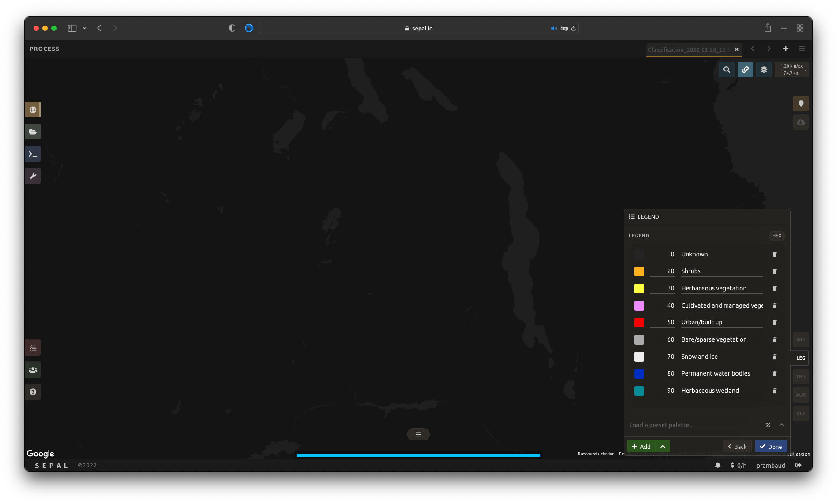Expand the preset palette dropdown list
Image resolution: width=837 pixels, height=504 pixels.
coord(781,425)
